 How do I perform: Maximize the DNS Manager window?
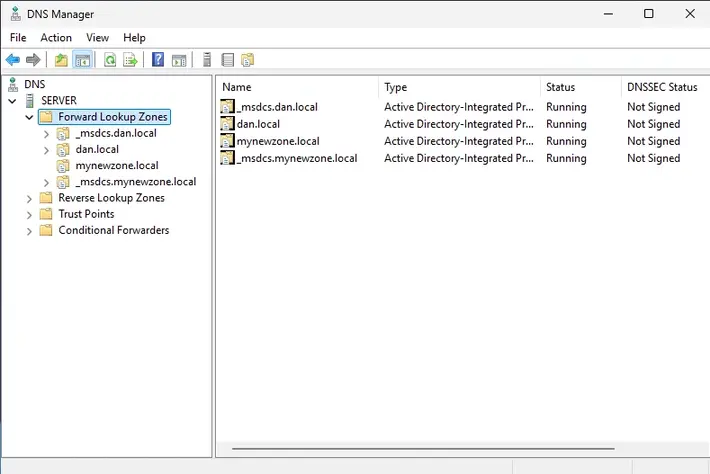click(x=648, y=14)
